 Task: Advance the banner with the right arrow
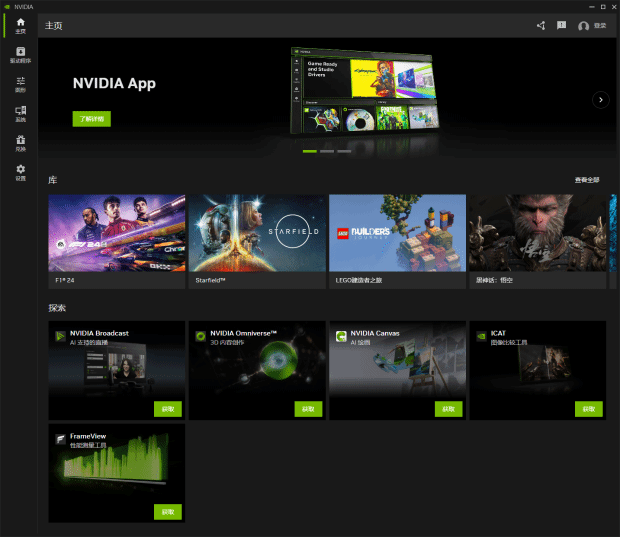tap(601, 100)
